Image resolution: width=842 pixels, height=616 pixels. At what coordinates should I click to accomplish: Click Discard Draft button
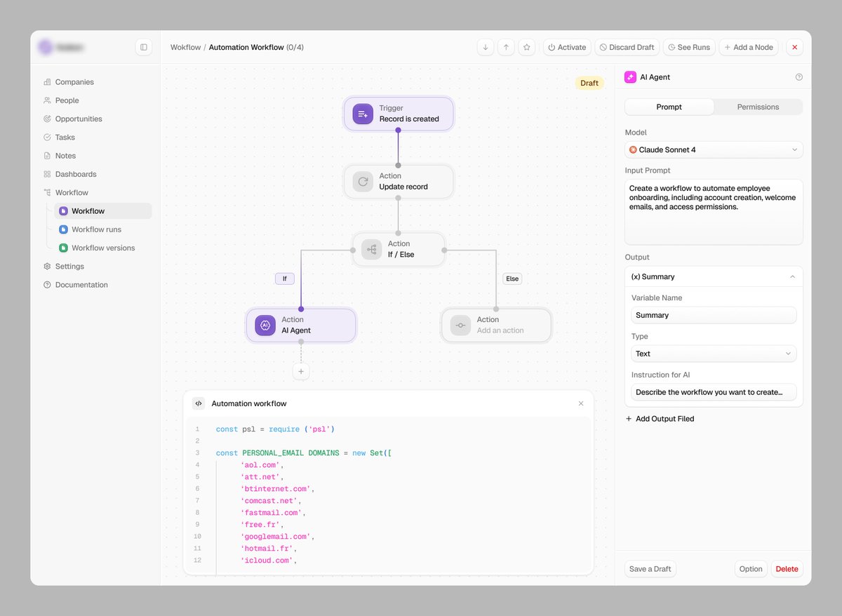click(627, 47)
